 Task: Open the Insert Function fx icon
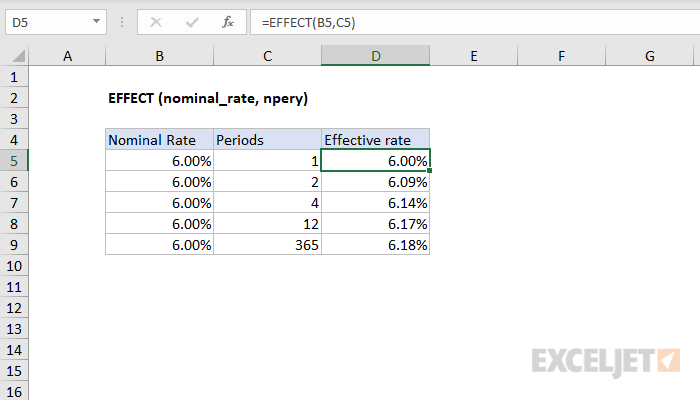[x=228, y=22]
